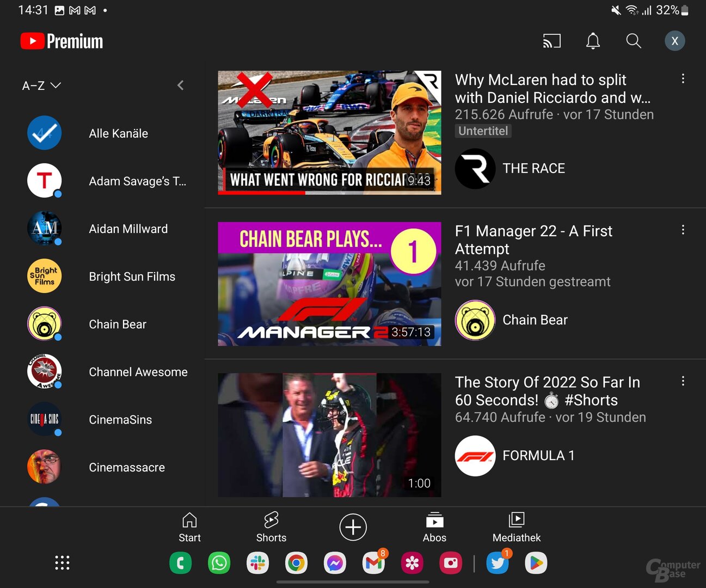
Task: Open Chain Bear avatar beside F1 Manager video
Action: (475, 320)
